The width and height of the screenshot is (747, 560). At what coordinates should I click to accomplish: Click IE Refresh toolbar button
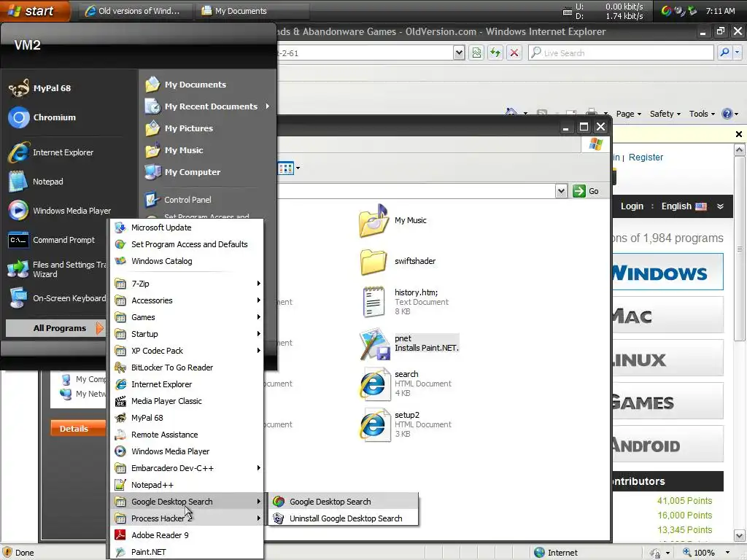pos(495,52)
